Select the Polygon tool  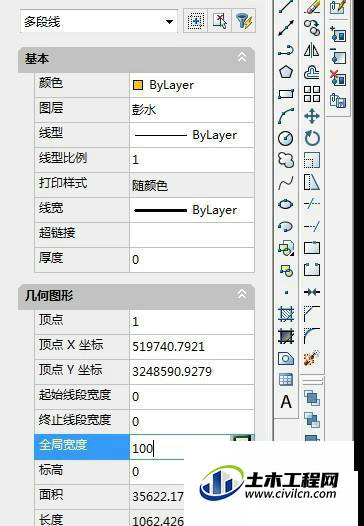[285, 72]
